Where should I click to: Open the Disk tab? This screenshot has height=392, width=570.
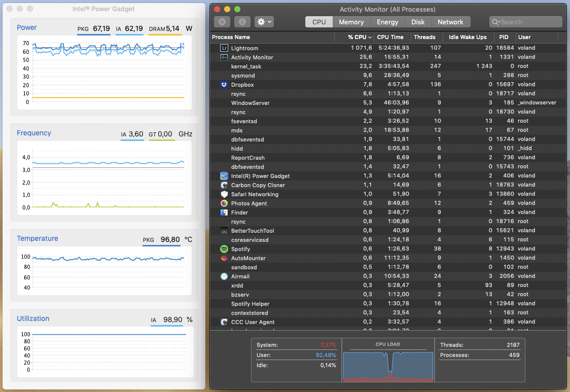point(418,22)
